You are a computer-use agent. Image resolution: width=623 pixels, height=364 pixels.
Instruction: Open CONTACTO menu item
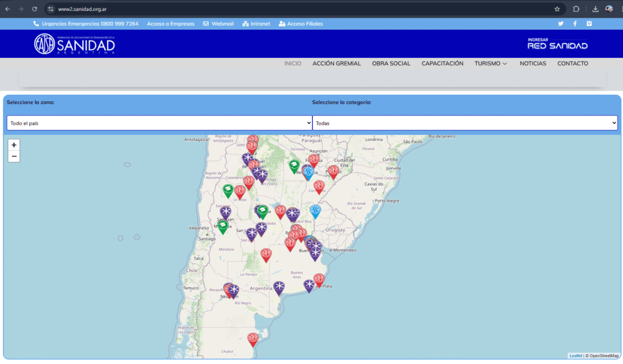coord(573,64)
